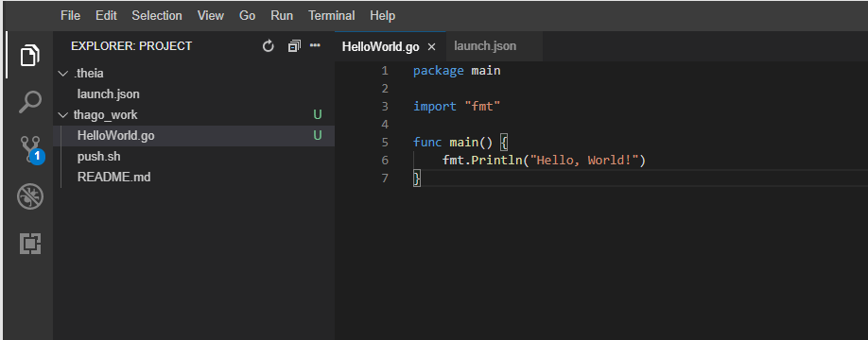Refresh the Explorer file tree
This screenshot has height=340, width=868.
point(269,46)
